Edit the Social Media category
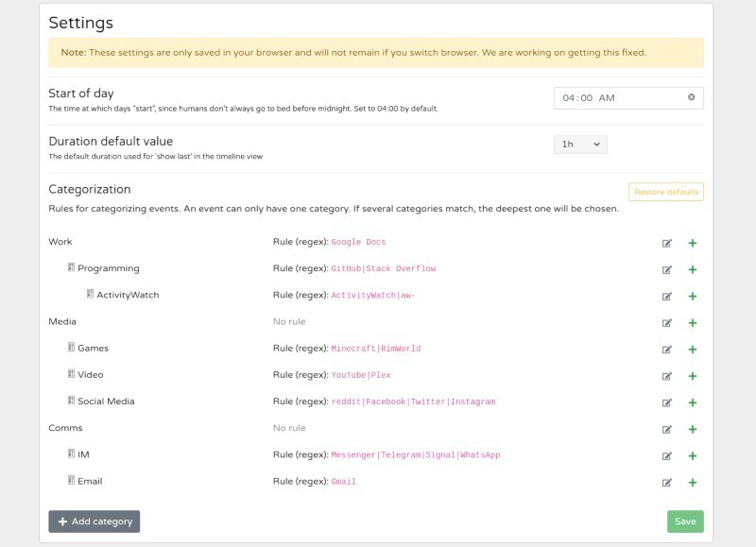Image resolution: width=756 pixels, height=547 pixels. pos(667,402)
